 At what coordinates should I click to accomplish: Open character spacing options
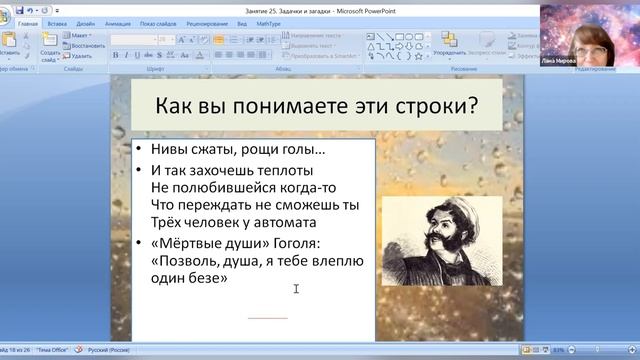[171, 55]
